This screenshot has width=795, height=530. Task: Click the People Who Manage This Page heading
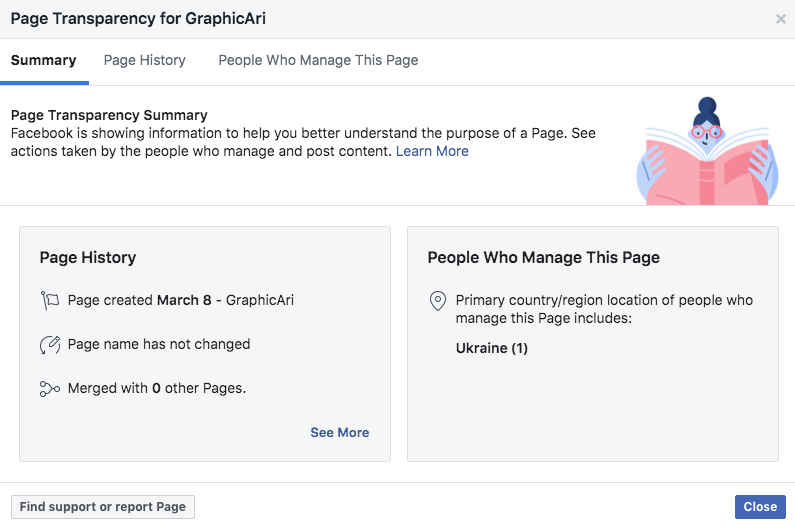tap(544, 258)
